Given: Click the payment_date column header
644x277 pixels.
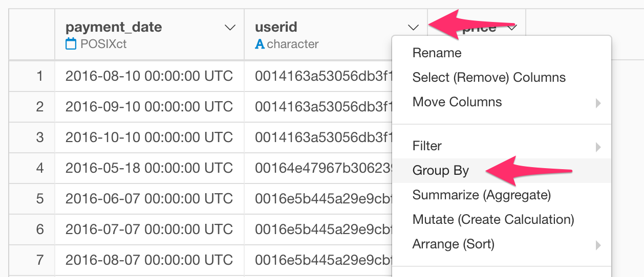Looking at the screenshot, I should (114, 28).
